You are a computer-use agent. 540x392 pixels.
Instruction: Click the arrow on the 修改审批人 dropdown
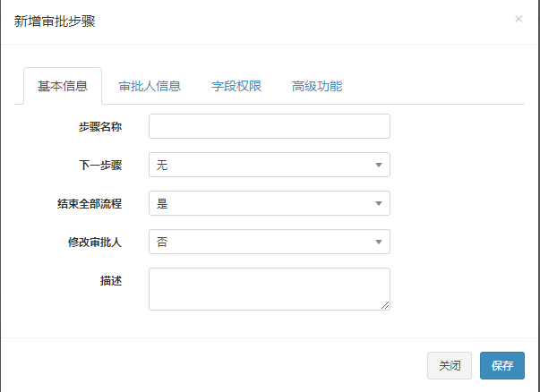click(x=379, y=242)
